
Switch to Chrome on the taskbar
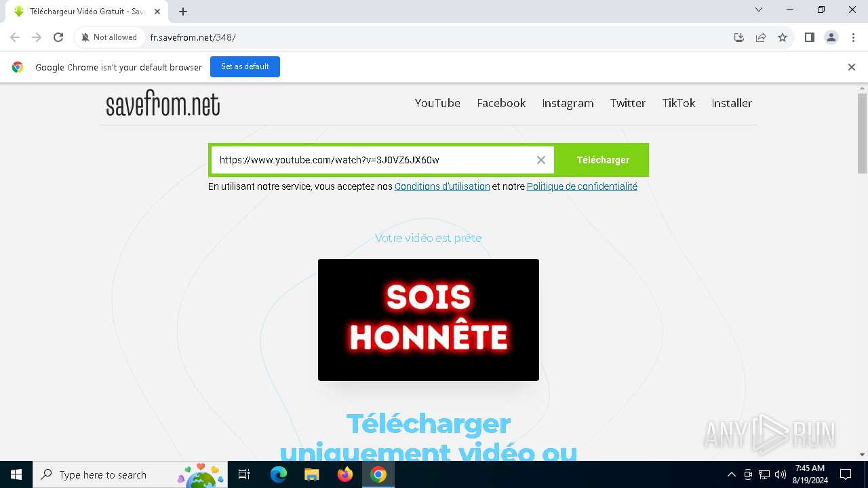pyautogui.click(x=378, y=474)
